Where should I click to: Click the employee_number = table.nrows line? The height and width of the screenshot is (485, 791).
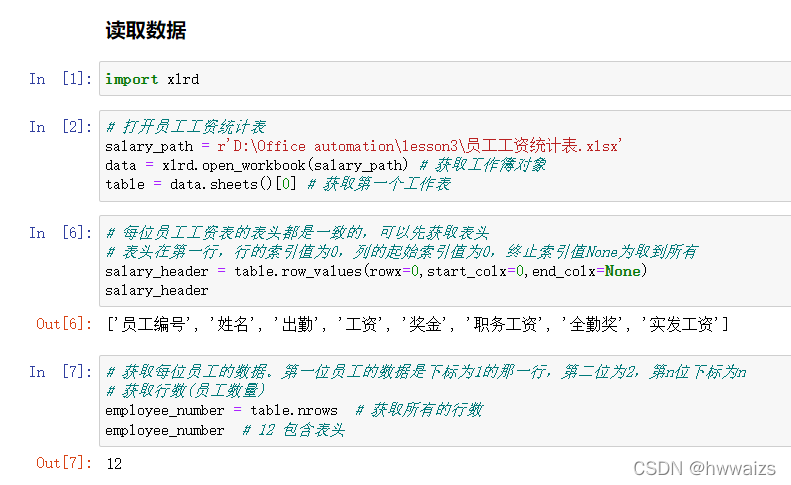[221, 410]
